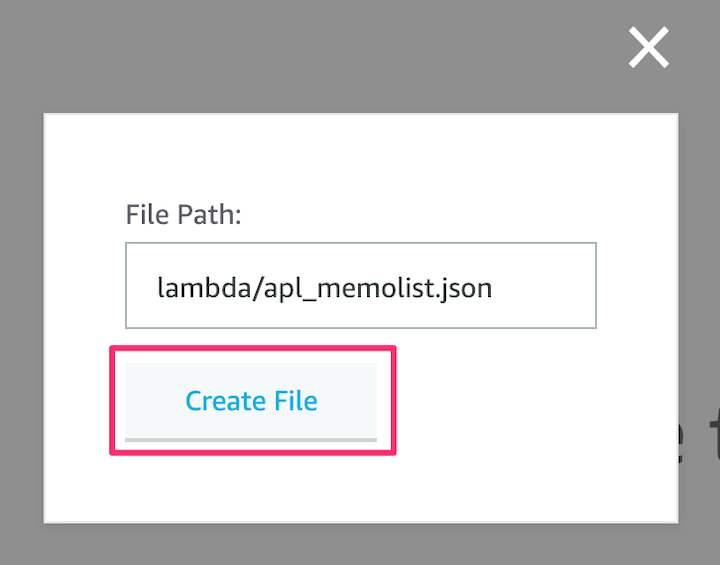Submit the file path via Create File
This screenshot has height=565, width=720.
coord(251,401)
